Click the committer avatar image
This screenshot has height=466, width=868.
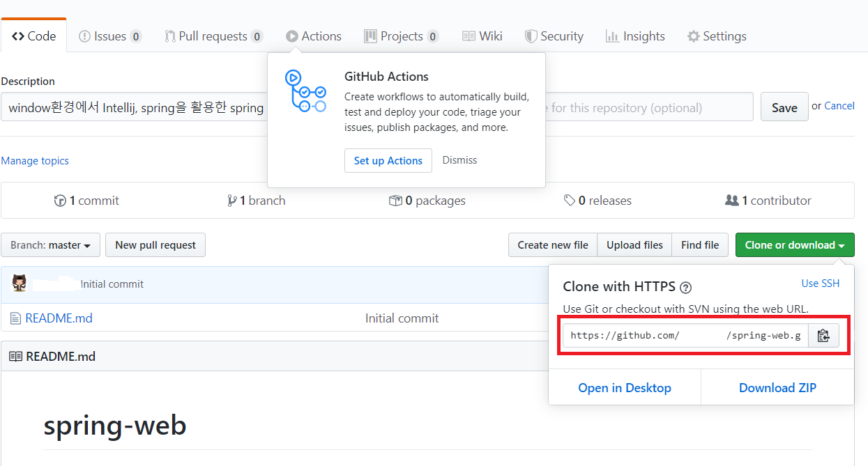coord(20,284)
